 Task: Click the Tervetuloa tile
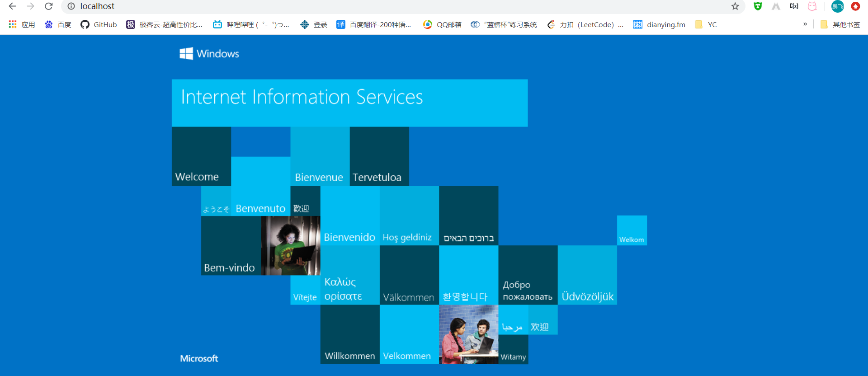379,156
